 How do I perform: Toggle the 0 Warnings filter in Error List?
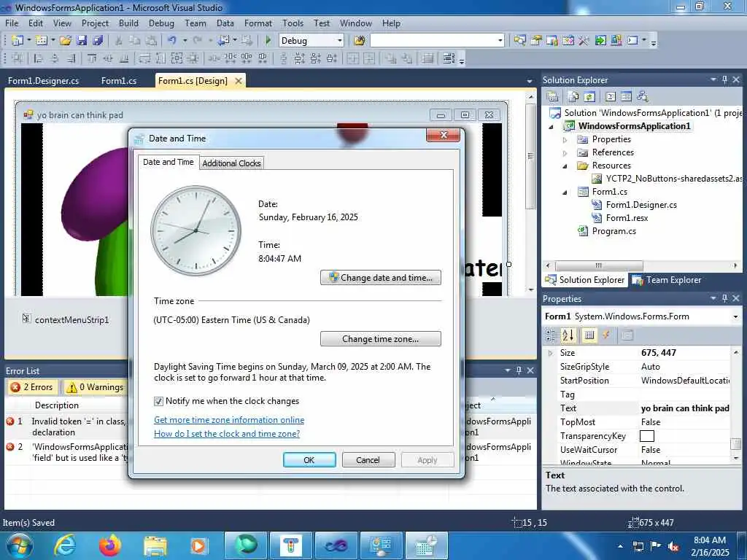click(x=94, y=387)
